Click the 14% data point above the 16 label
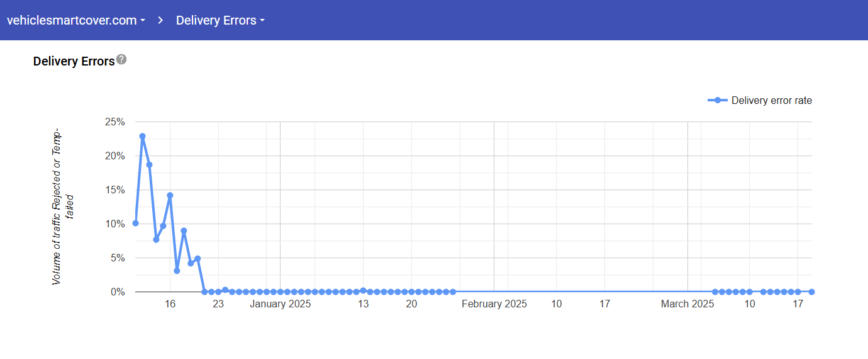Viewport: 868px width, 359px height. click(170, 195)
